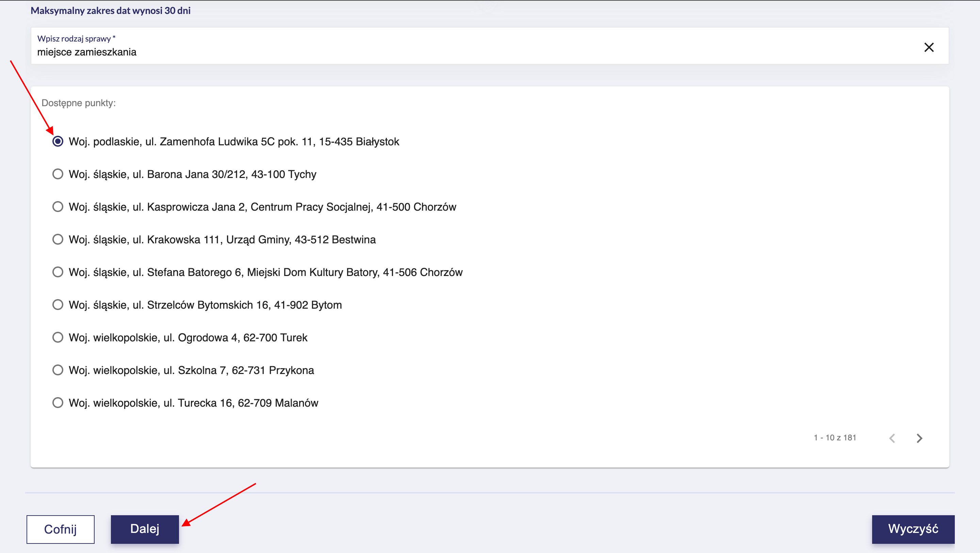Clear the case type field with X icon
The width and height of the screenshot is (980, 553).
coord(929,47)
